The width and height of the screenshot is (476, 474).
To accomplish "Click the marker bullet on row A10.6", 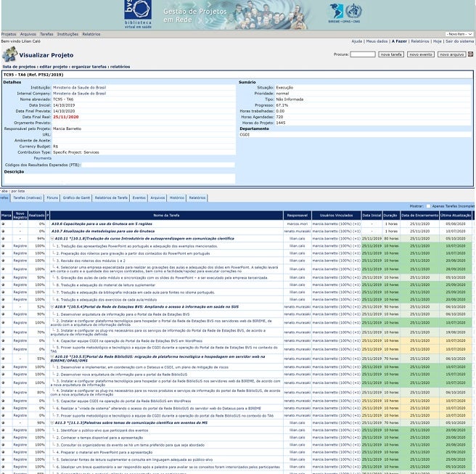I will (x=4, y=224).
